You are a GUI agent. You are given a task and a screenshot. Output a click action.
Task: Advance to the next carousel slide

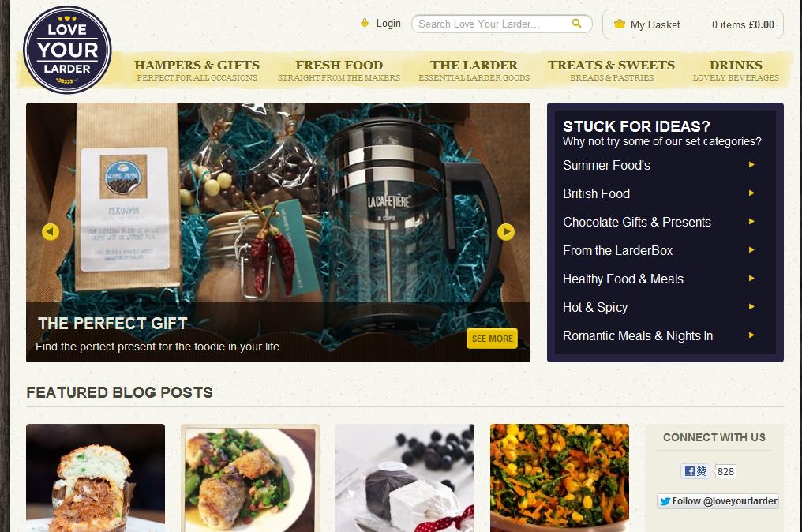point(506,232)
